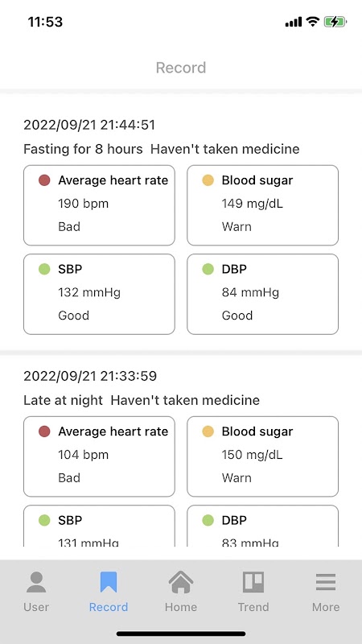Tap the 2022/09/21 21:44:51 record timestamp
Image resolution: width=362 pixels, height=644 pixels.
click(x=89, y=125)
